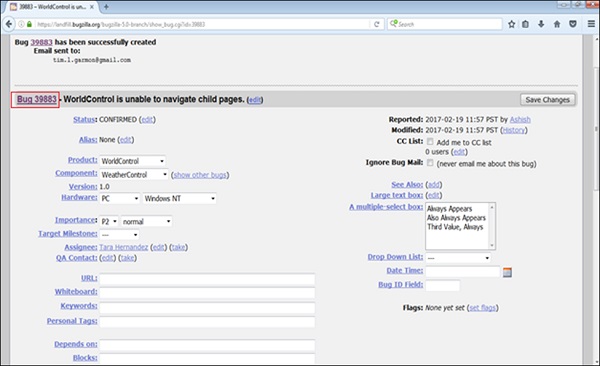Open the Product dropdown showing WorldControl
The image size is (600, 366).
pyautogui.click(x=133, y=161)
